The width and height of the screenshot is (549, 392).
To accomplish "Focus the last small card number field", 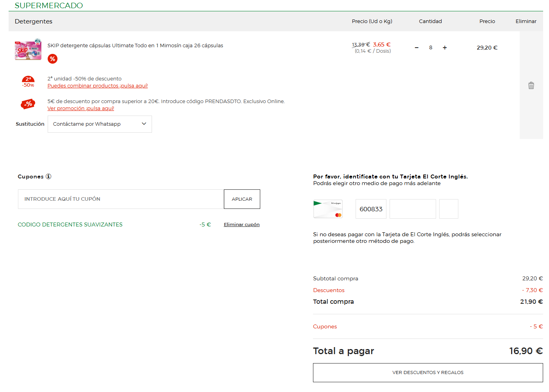I will point(449,209).
